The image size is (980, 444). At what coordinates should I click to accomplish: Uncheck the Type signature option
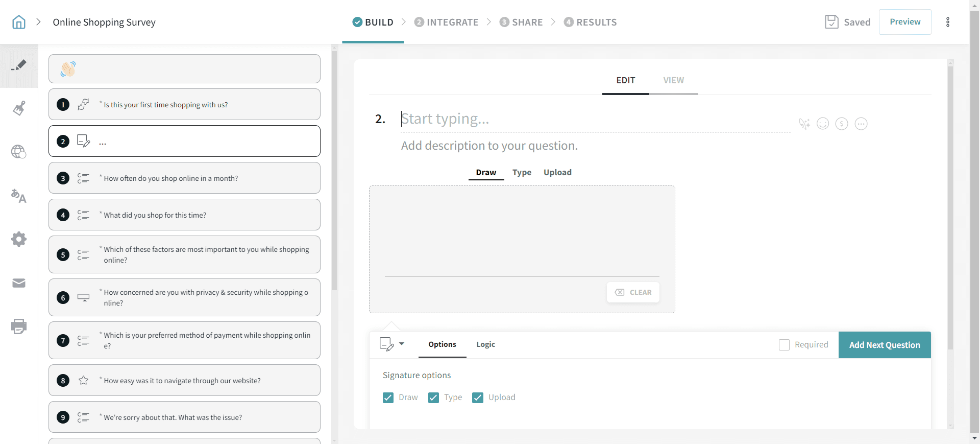coord(433,398)
